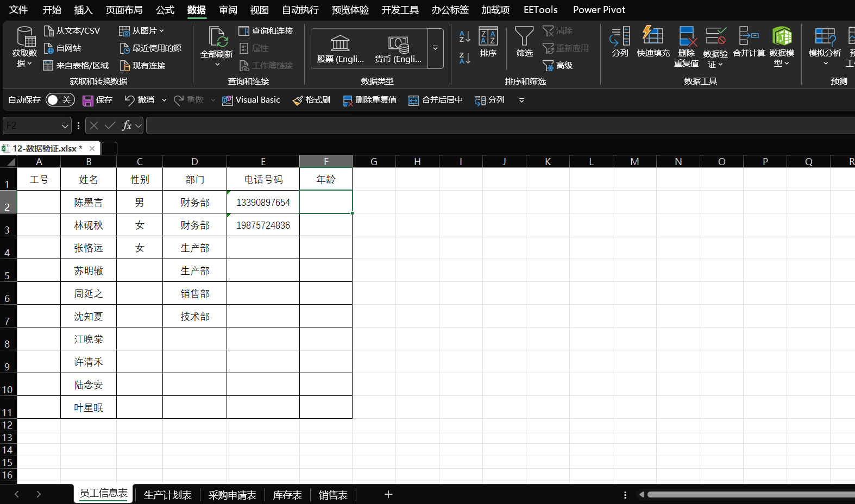Screen dimensions: 855x504
Task: Toggle 筛选 filter
Action: coord(524,42)
